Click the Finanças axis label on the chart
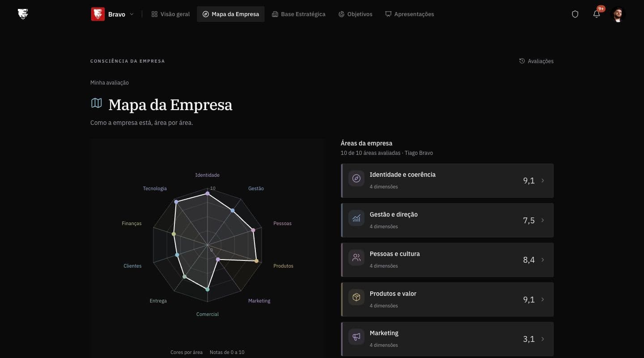This screenshot has width=644, height=358. point(131,223)
